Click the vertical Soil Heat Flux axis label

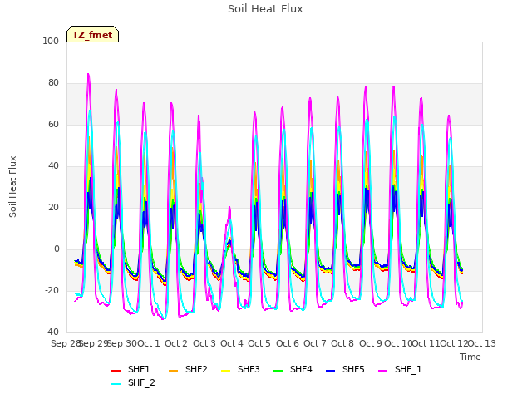(x=12, y=187)
